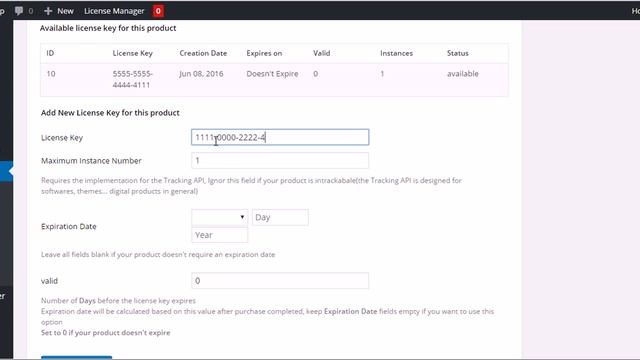Open License Manager in the admin bar
This screenshot has width=640, height=360.
coord(114,11)
